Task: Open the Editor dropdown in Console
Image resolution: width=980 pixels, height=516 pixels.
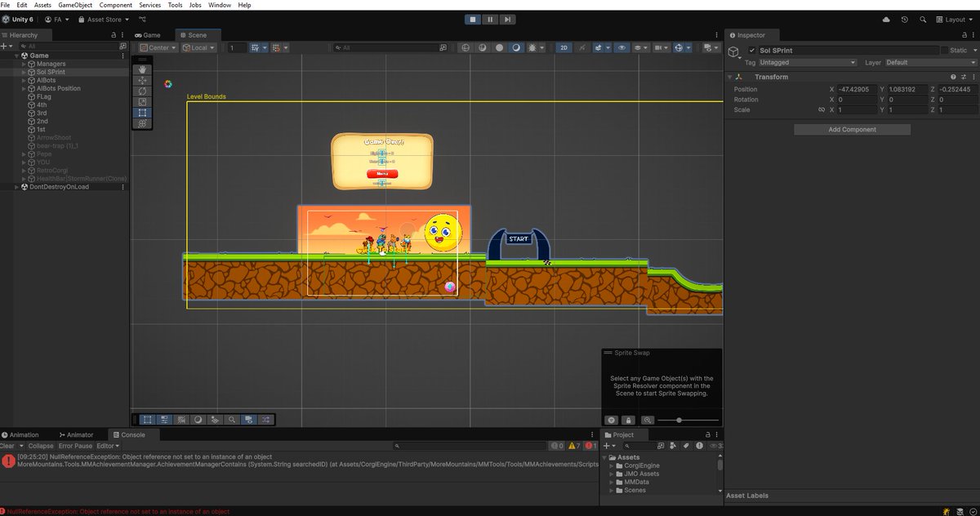Action: [x=108, y=446]
